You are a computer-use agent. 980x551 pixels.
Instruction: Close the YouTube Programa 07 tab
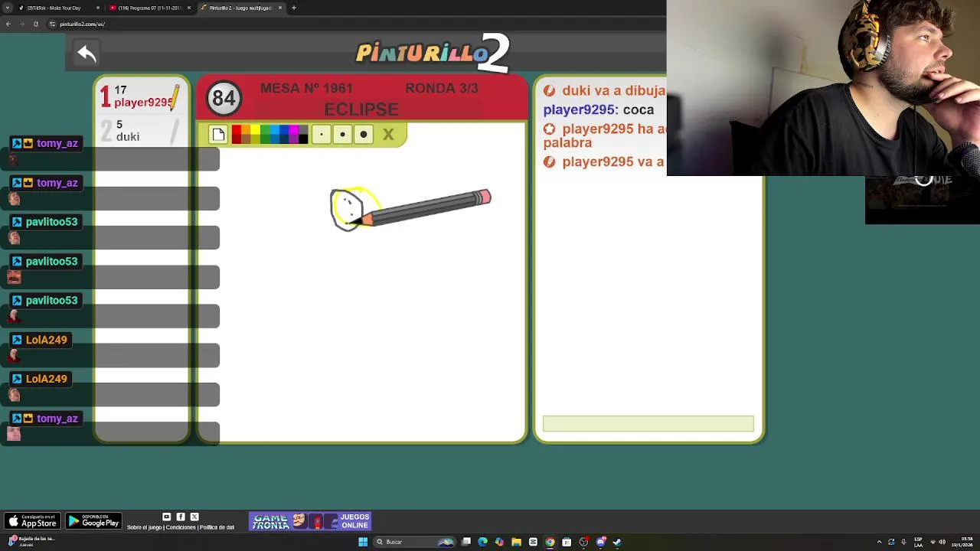[189, 8]
